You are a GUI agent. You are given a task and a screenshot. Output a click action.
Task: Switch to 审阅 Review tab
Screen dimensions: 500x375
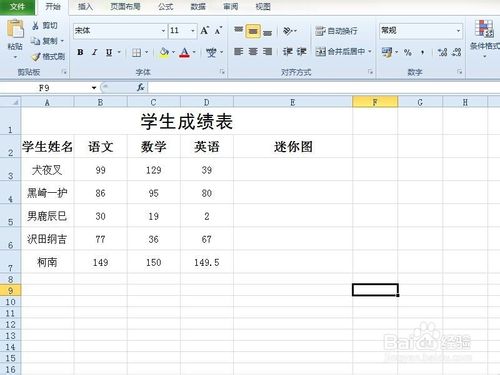coord(231,7)
